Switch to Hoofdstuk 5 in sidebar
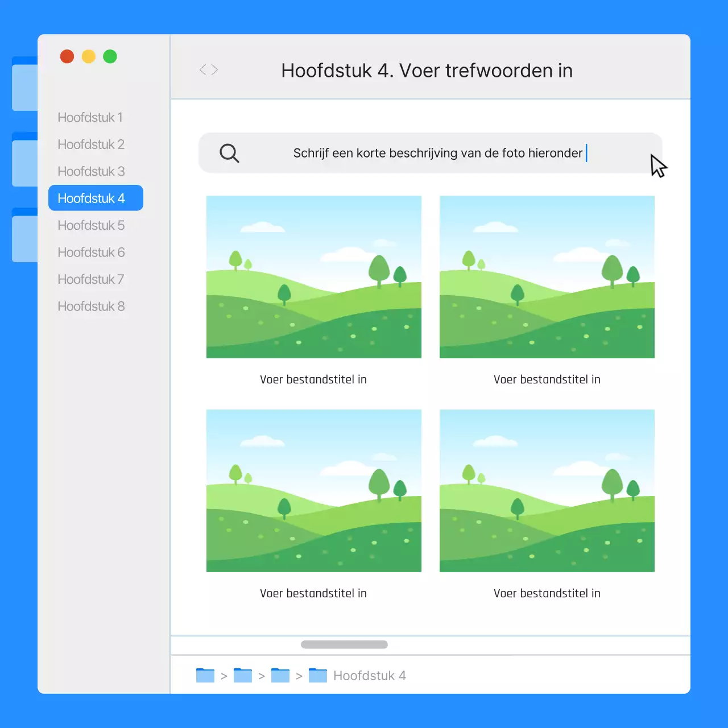Viewport: 728px width, 728px height. 91,225
